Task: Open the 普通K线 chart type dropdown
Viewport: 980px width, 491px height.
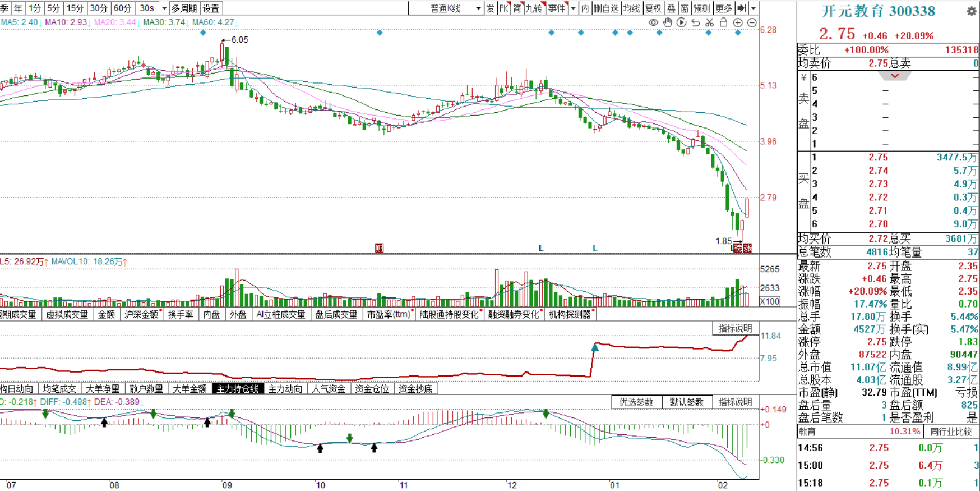Action: pyautogui.click(x=478, y=8)
